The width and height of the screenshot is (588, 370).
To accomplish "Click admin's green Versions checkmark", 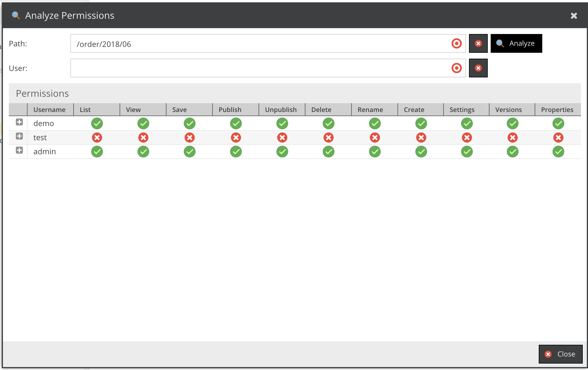I will pyautogui.click(x=513, y=152).
